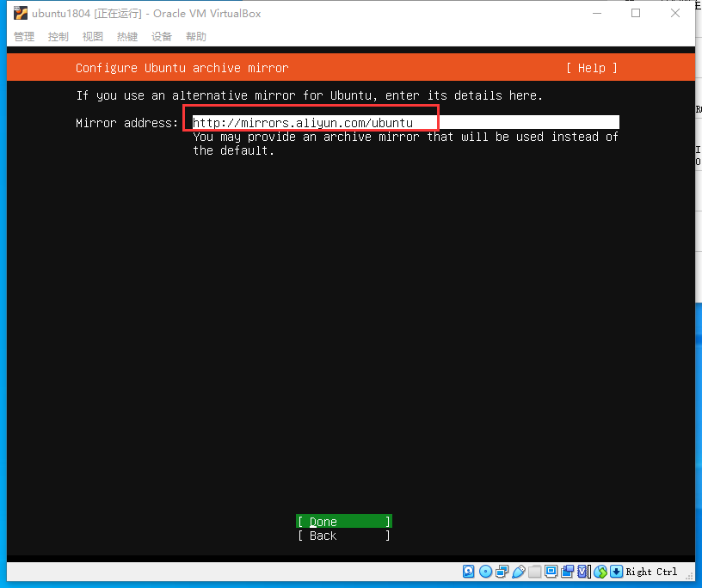Image resolution: width=702 pixels, height=588 pixels.
Task: Click the keyboard capture status icon
Action: pos(616,571)
